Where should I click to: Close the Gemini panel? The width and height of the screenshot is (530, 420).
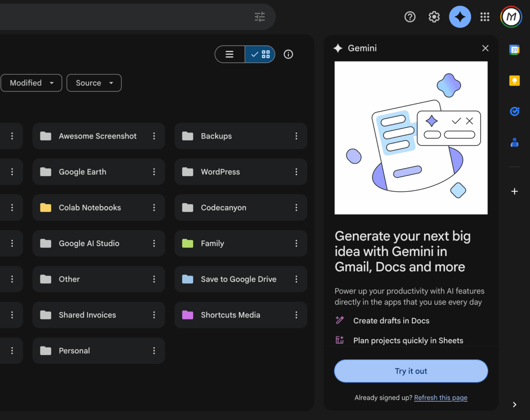[x=485, y=48]
